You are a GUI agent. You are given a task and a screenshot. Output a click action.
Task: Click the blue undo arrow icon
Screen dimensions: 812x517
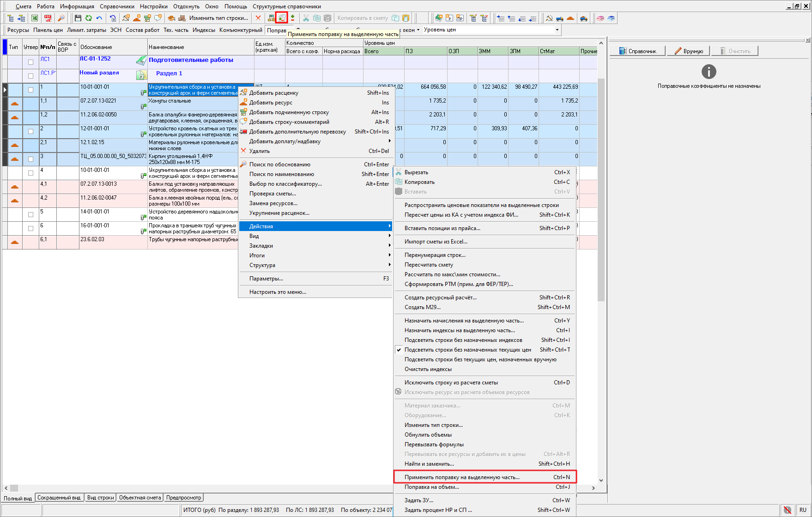[99, 18]
